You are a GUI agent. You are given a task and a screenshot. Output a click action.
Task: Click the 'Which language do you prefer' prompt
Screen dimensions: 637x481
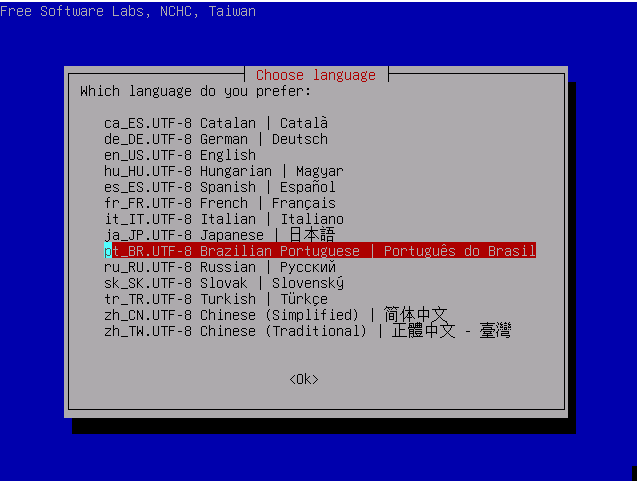(195, 91)
